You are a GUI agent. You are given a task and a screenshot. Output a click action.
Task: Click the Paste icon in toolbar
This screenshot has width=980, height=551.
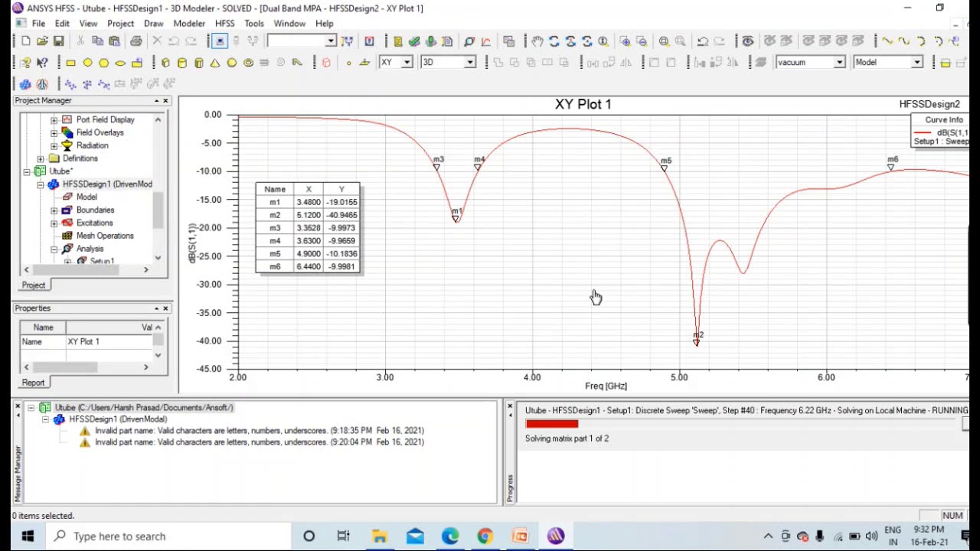point(114,41)
